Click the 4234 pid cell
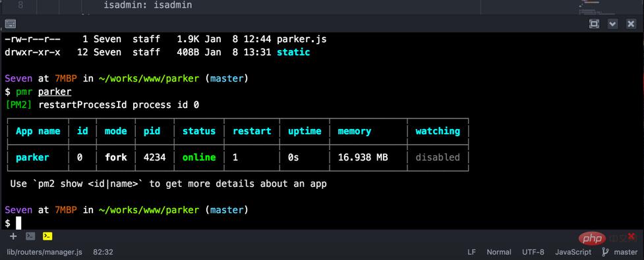This screenshot has height=260, width=644. (154, 157)
